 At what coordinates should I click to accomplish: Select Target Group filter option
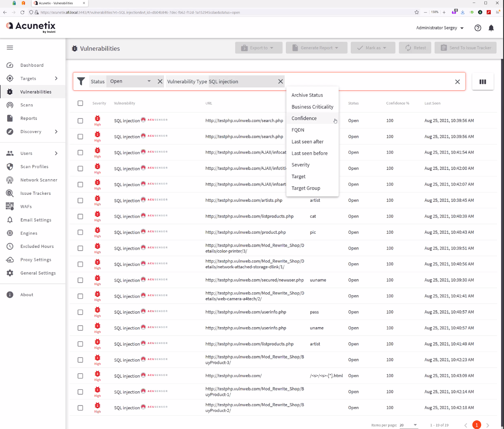click(306, 188)
